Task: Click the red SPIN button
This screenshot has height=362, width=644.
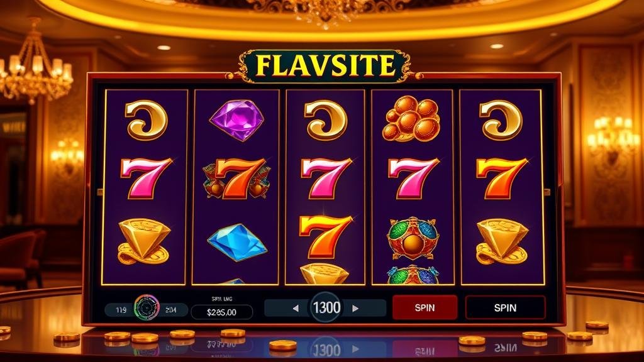Action: pyautogui.click(x=425, y=307)
